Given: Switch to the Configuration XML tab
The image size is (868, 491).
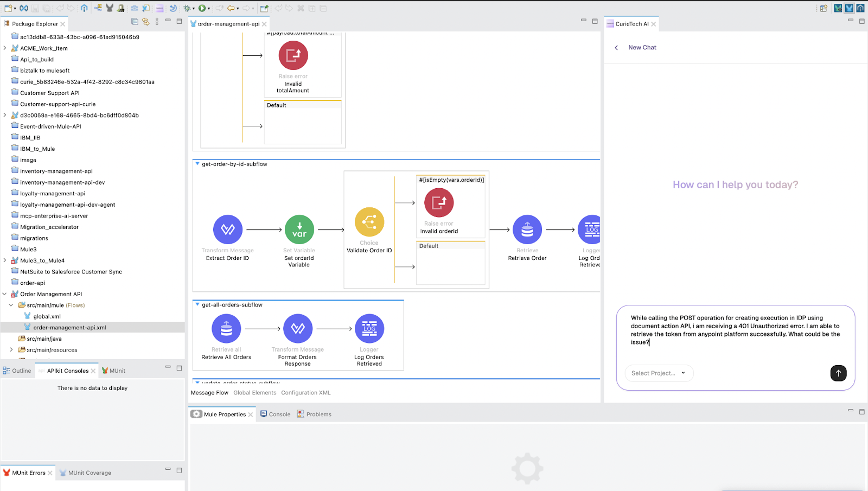Looking at the screenshot, I should pos(305,392).
